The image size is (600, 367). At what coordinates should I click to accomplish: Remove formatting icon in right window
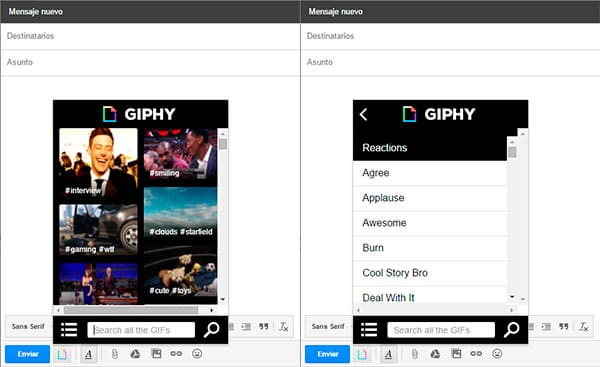point(583,326)
